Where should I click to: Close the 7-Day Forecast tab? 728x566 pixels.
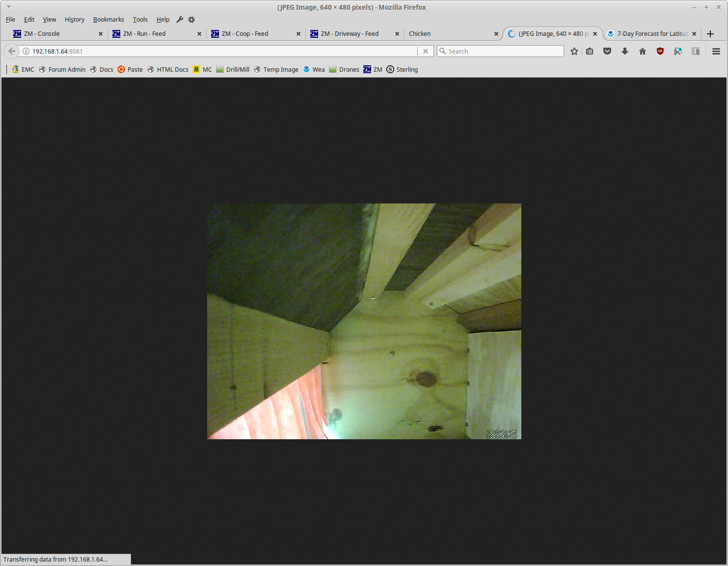[x=694, y=34]
